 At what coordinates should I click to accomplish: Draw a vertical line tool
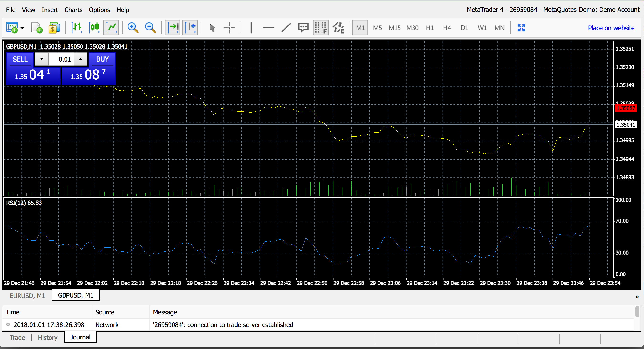[x=251, y=27]
